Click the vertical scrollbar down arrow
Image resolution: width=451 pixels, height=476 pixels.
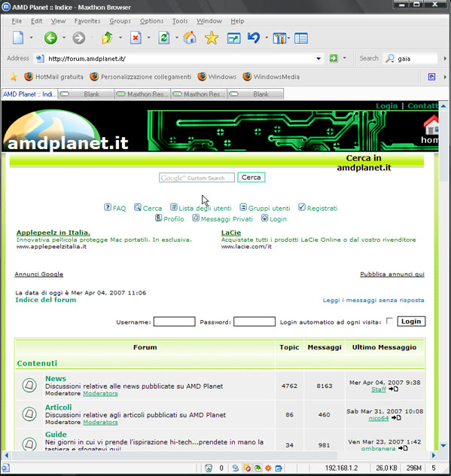coord(443,445)
